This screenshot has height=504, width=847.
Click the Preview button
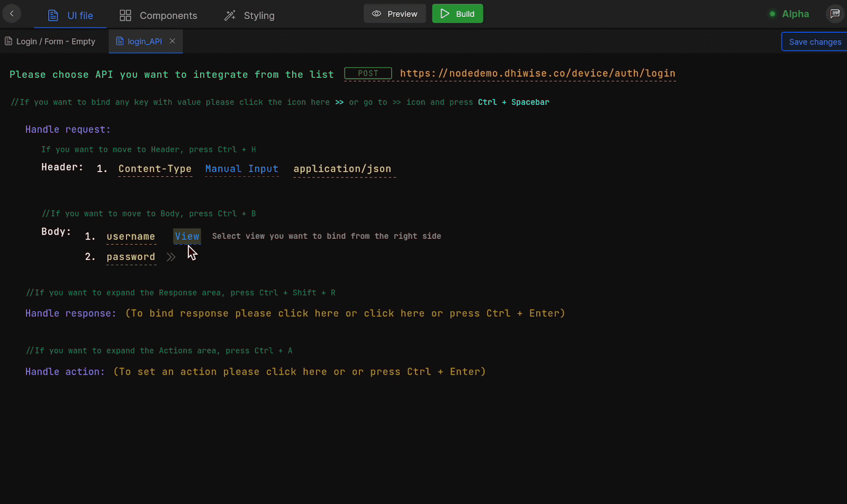coord(394,14)
